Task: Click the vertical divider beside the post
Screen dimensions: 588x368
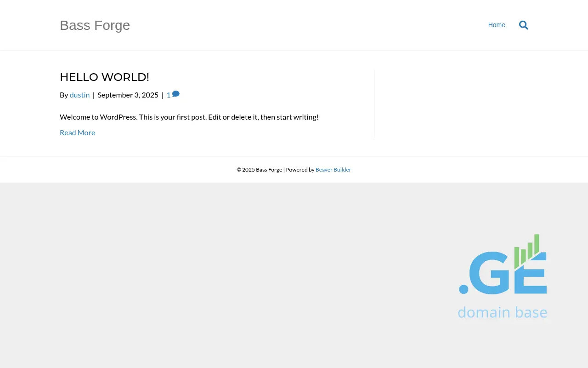Action: (x=374, y=103)
